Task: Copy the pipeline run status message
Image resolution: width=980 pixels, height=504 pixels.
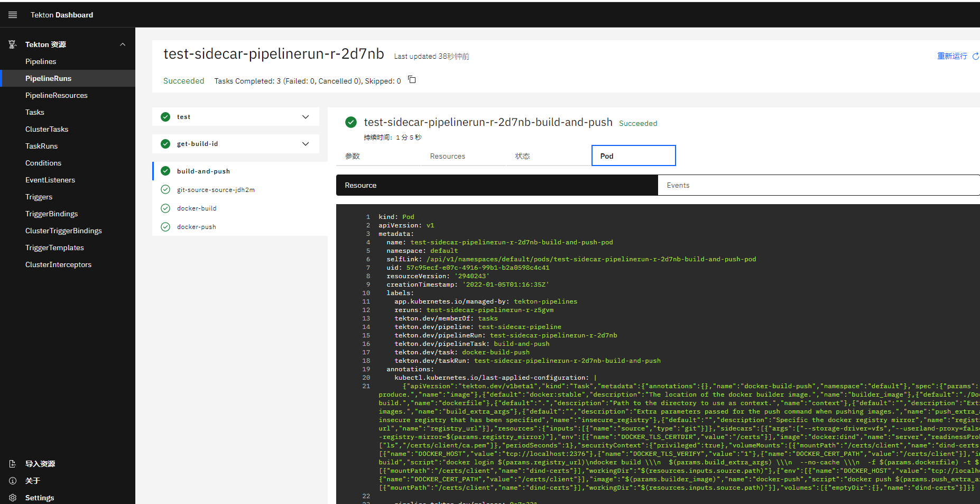Action: 412,80
